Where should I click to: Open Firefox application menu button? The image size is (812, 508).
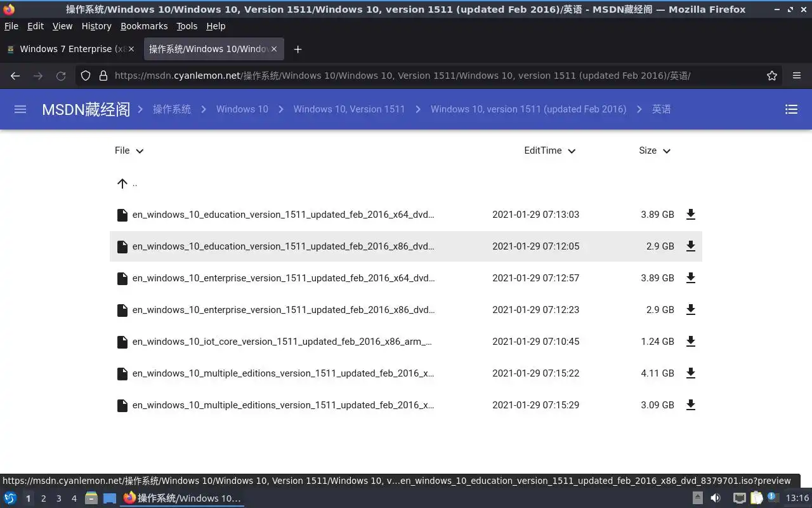point(797,76)
